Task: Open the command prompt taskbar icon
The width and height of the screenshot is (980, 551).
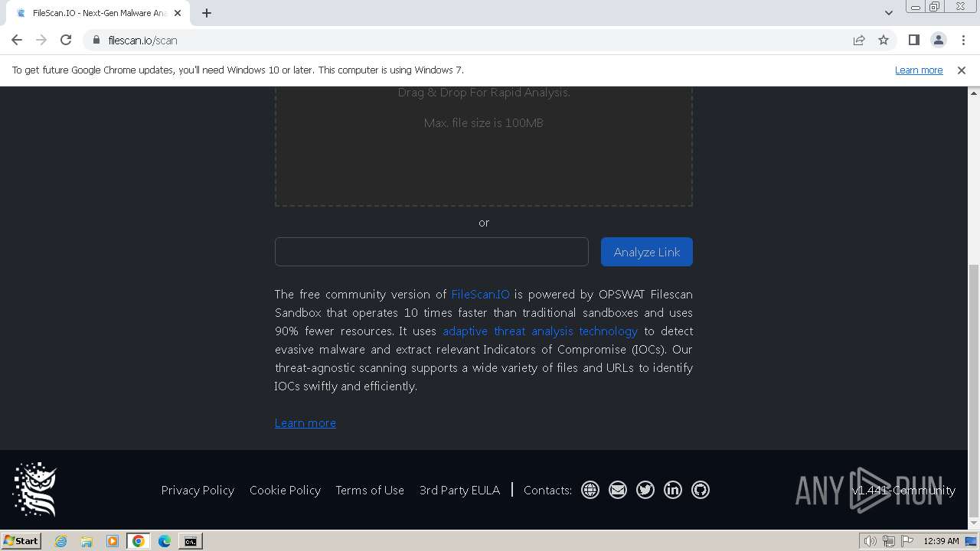Action: coord(191,541)
